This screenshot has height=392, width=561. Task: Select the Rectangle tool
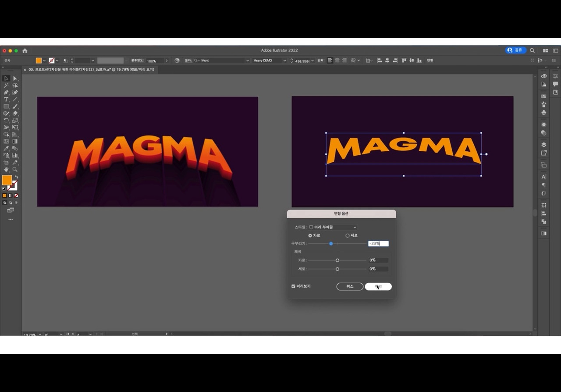(6, 107)
